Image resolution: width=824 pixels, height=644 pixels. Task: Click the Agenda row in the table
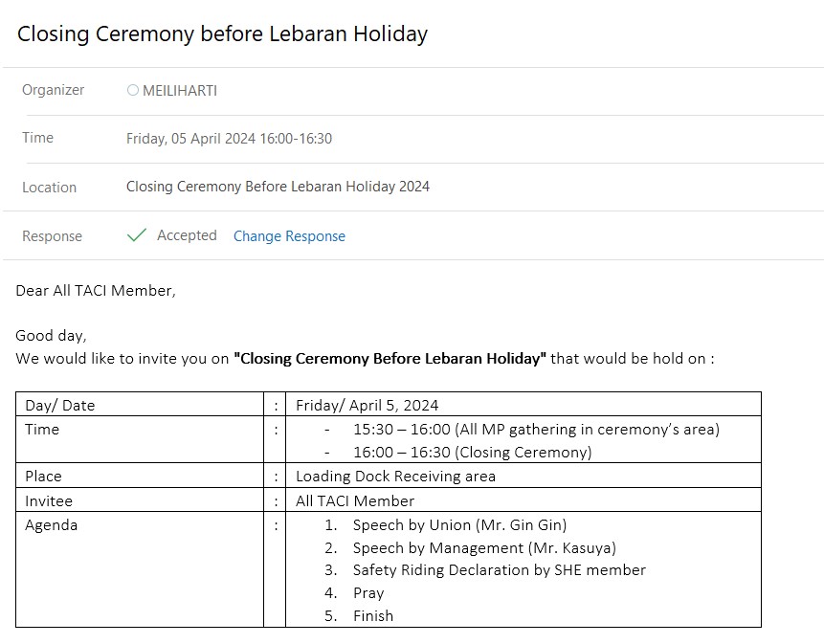[49, 524]
